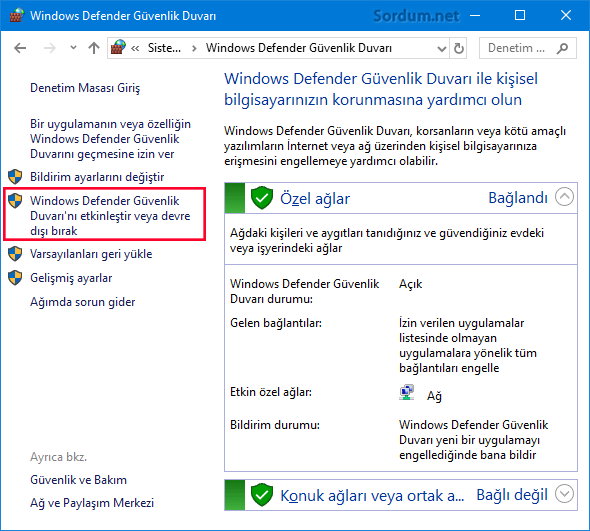The height and width of the screenshot is (531, 590).
Task: Click shield icon beside 'etkinleştir veya devre dışı'
Action: 15,201
